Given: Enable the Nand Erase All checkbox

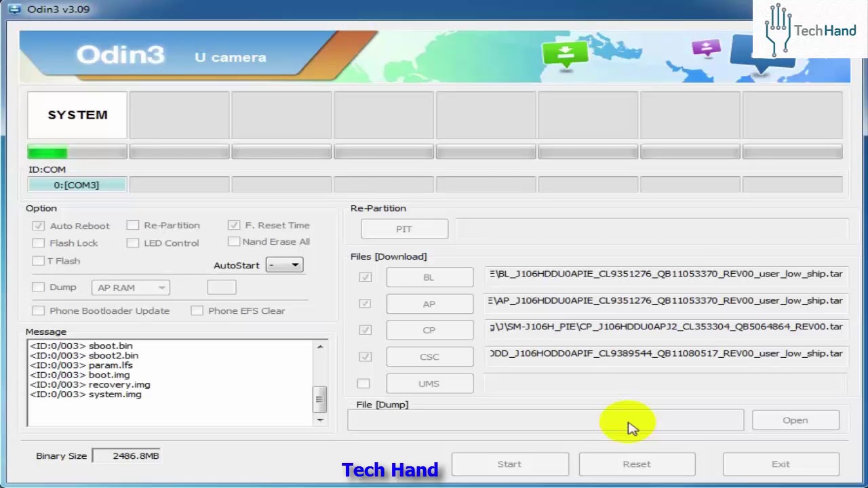Looking at the screenshot, I should coord(234,241).
